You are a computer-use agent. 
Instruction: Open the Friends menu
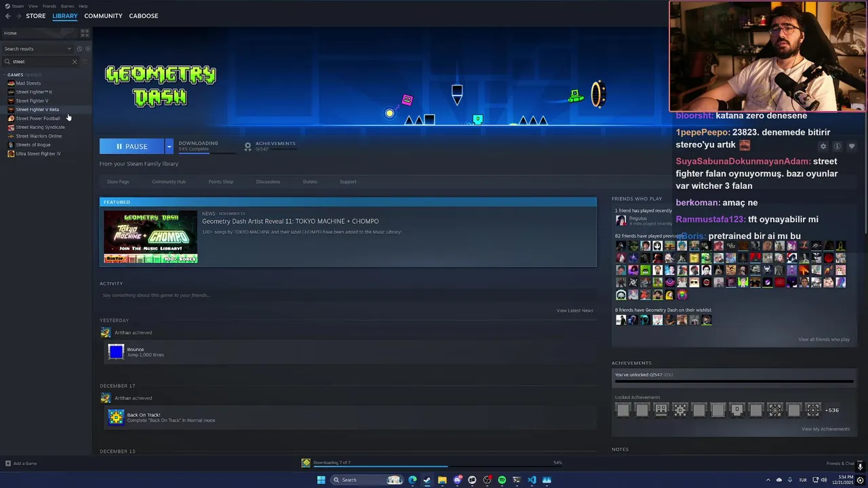pos(50,6)
